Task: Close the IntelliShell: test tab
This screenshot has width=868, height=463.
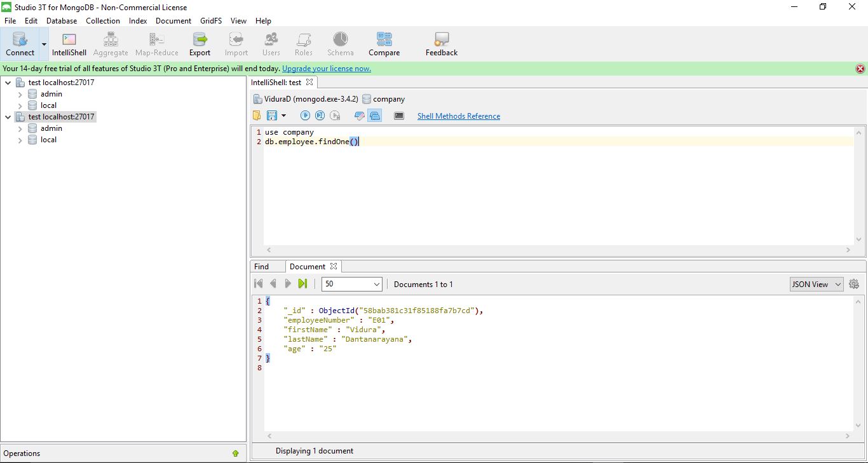Action: 309,83
